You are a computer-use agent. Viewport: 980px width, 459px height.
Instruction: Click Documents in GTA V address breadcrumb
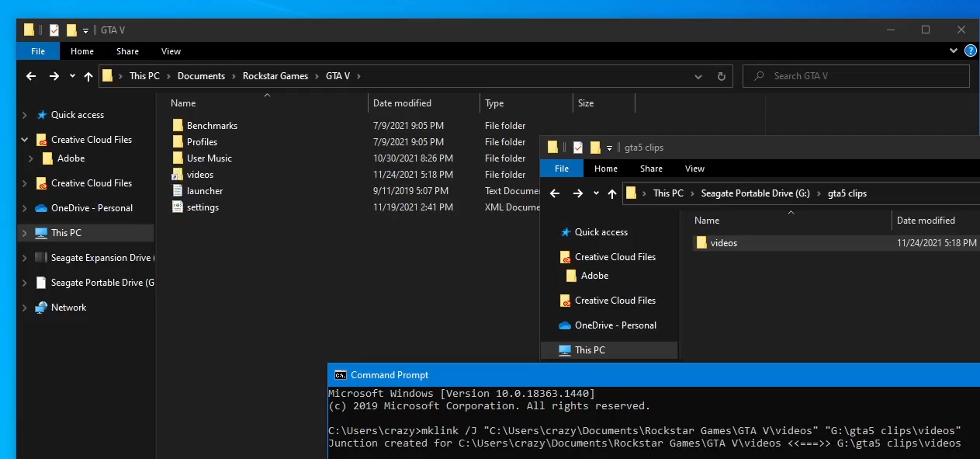(x=201, y=76)
